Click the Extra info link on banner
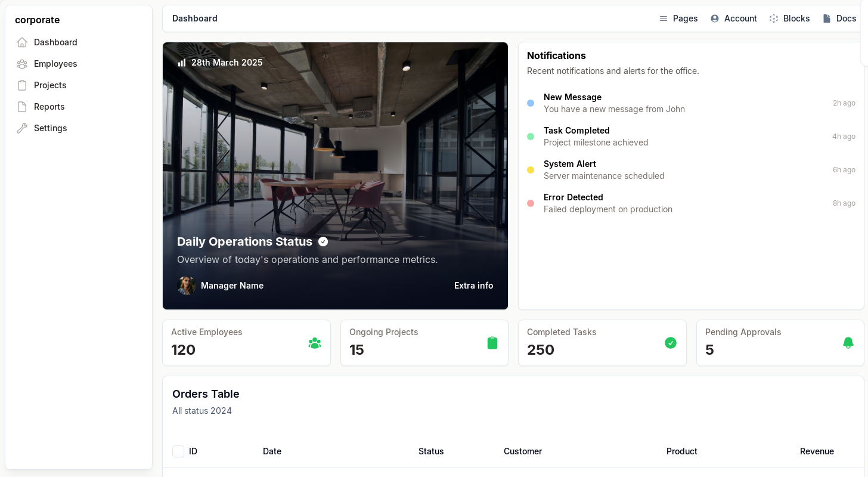Screen dimensions: 868x477 click(473, 286)
